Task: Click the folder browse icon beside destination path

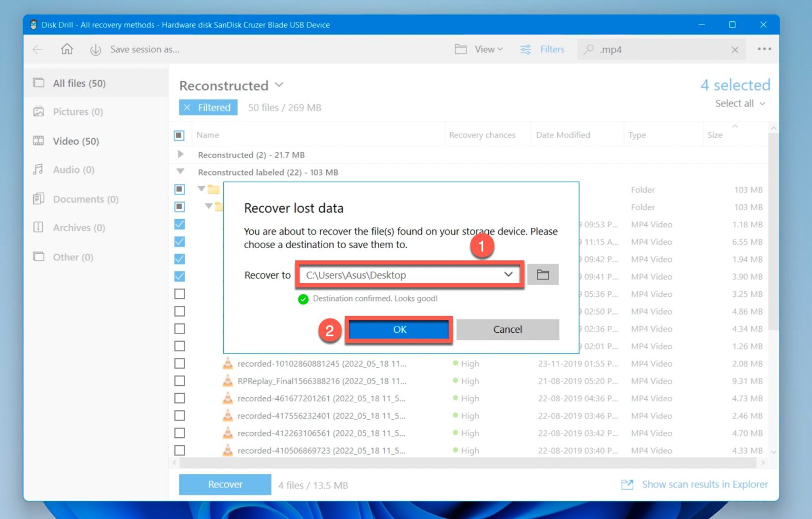Action: (543, 274)
